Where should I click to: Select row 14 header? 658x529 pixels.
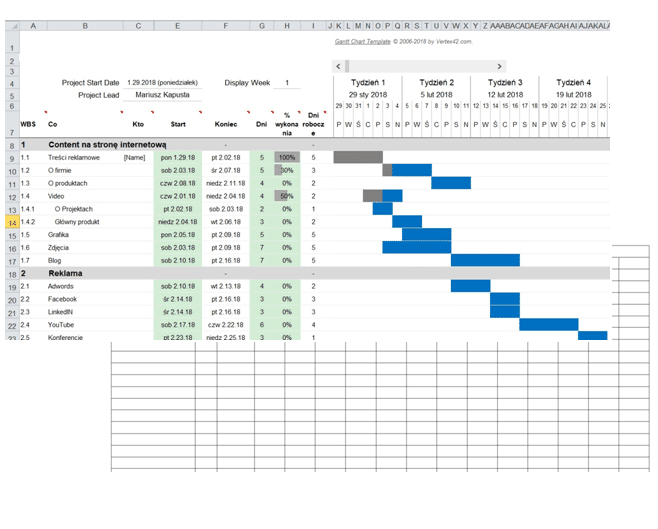pos(8,222)
